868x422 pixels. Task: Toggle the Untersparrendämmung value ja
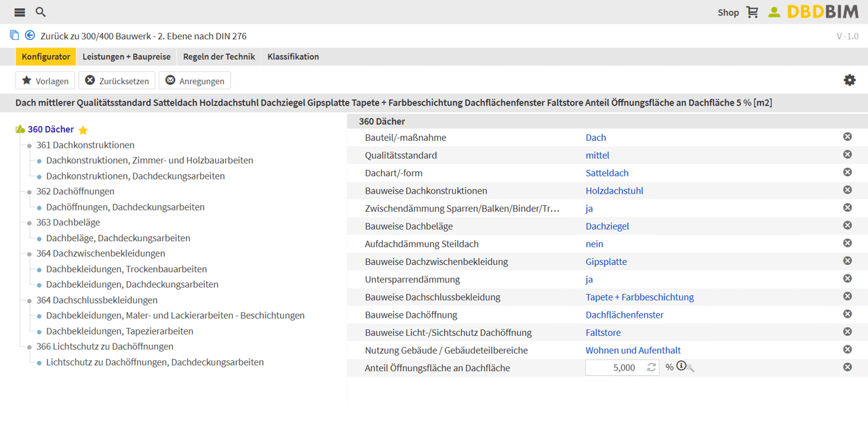[589, 279]
